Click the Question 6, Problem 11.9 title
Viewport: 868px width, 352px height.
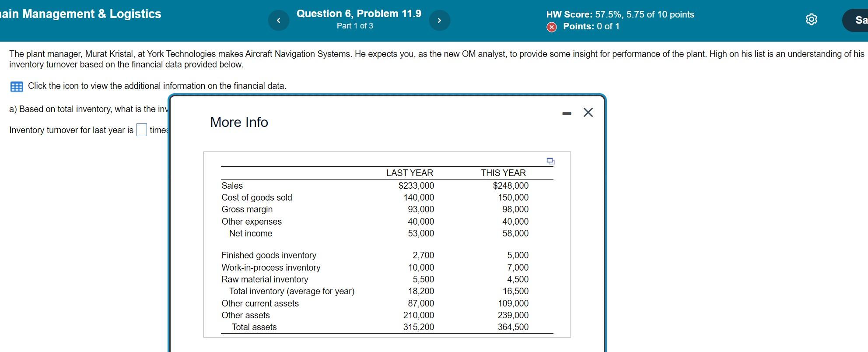click(x=359, y=14)
